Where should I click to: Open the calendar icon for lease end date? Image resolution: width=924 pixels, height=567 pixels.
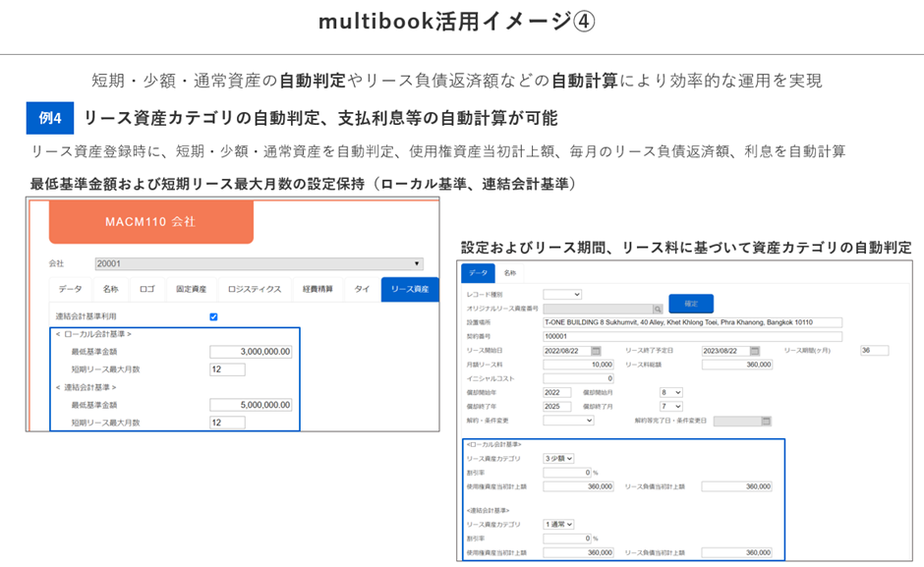click(x=755, y=351)
